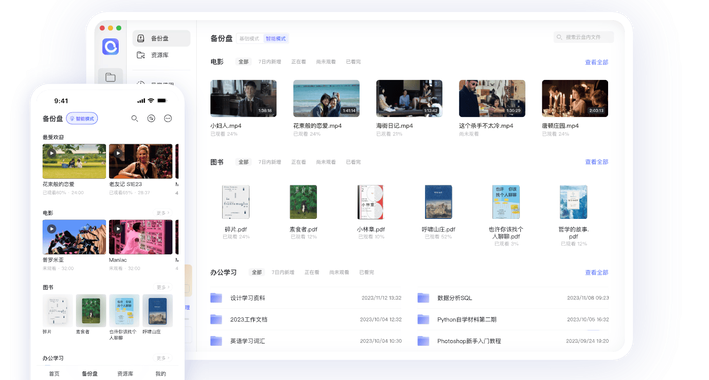Image resolution: width=709 pixels, height=380 pixels.
Task: Open the 海街日记.mp4 video thumbnail
Action: (409, 99)
